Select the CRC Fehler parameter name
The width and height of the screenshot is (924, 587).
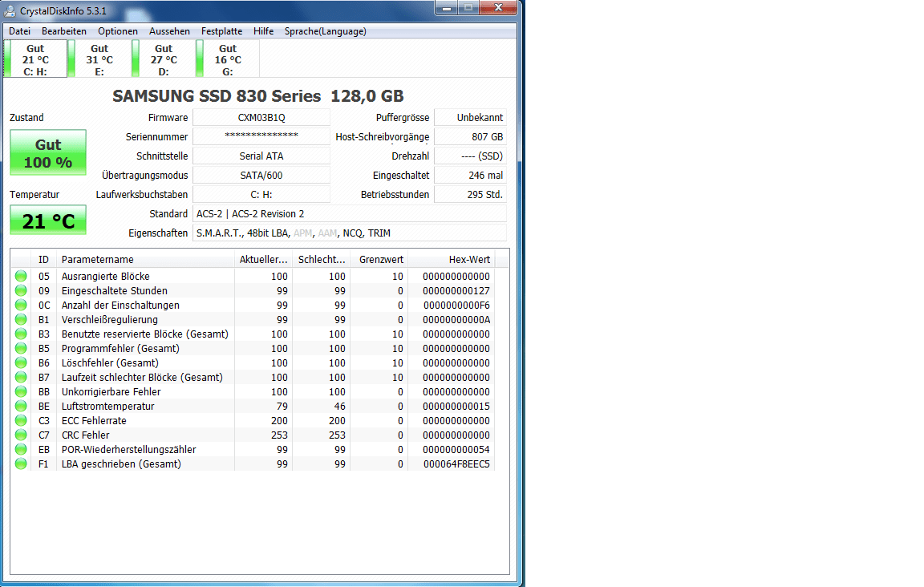coord(86,435)
